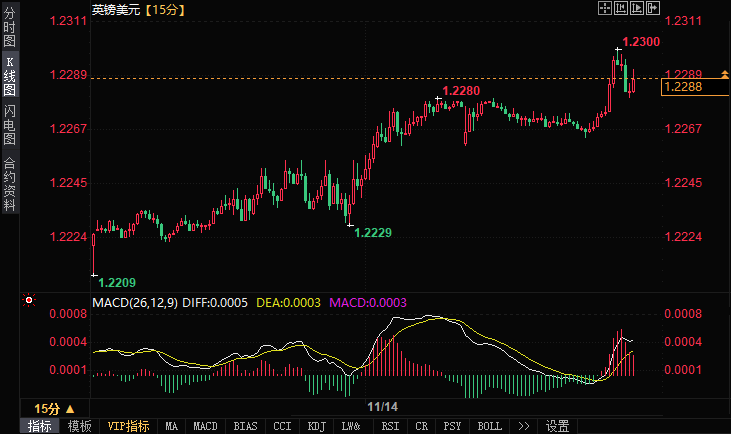Apply the BOLL indicator
The height and width of the screenshot is (434, 731).
point(490,426)
